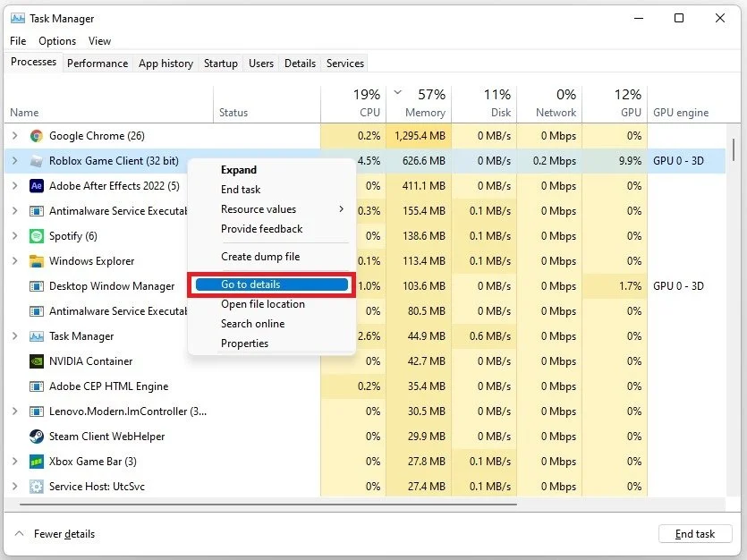Click Chrome's 1,295.4 MB memory value
Screen dimensions: 747x560
[420, 136]
